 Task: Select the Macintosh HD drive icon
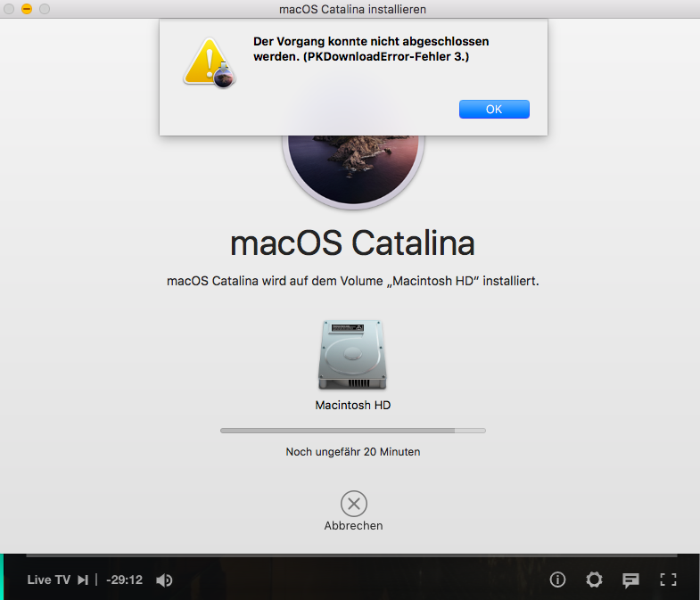click(x=352, y=355)
